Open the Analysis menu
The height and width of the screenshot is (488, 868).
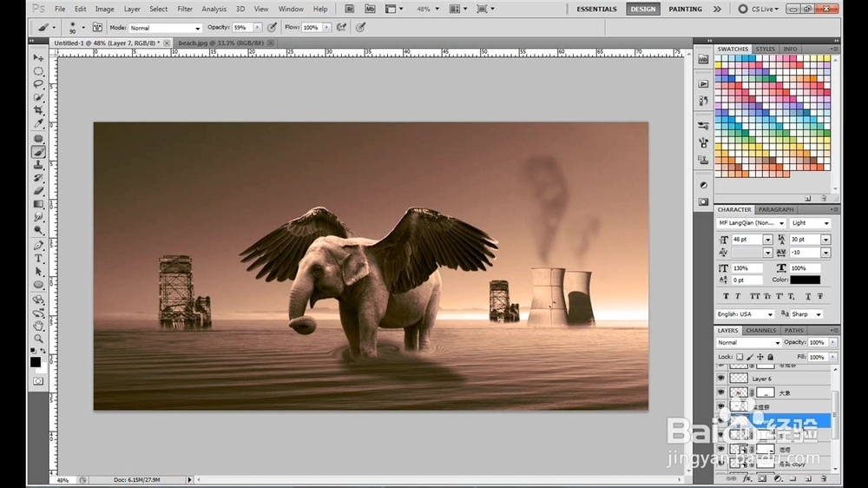click(214, 9)
